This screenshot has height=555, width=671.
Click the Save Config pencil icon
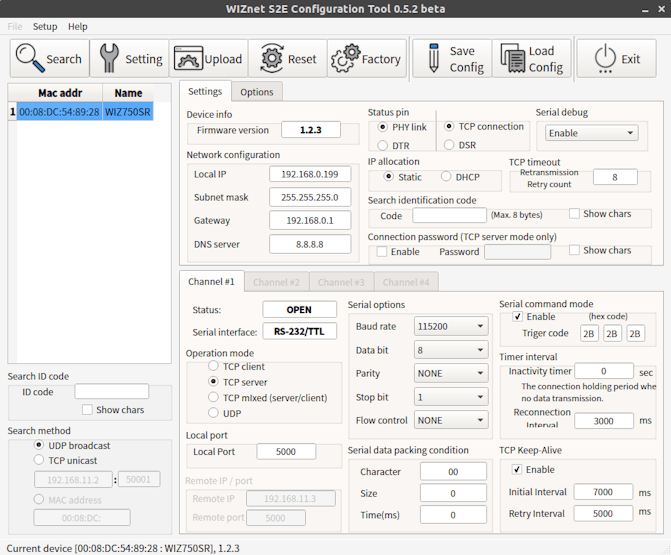click(x=433, y=58)
